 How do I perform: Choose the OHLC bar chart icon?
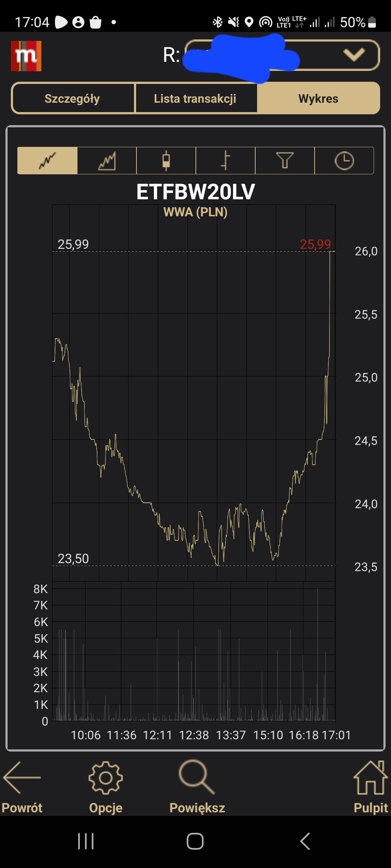point(226,161)
